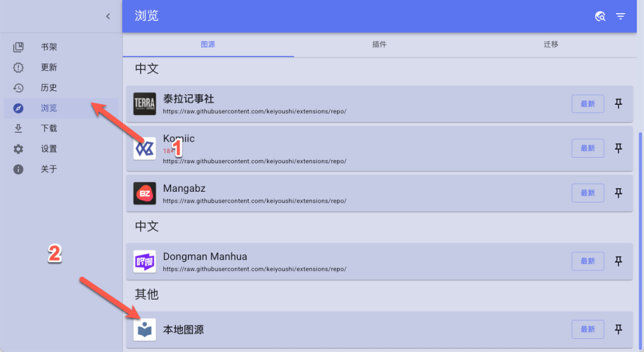644x352 pixels.
Task: Open 更新 from the sidebar
Action: coord(48,67)
